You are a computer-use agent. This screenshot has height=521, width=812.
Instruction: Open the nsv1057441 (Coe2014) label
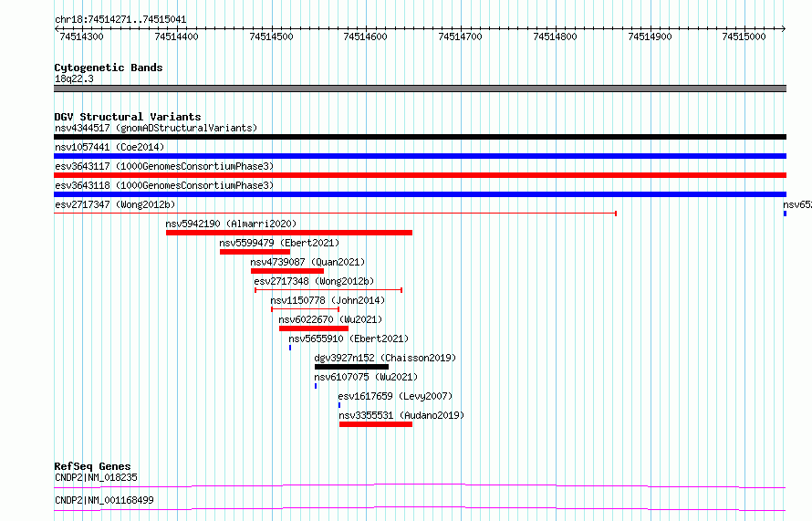click(x=109, y=147)
